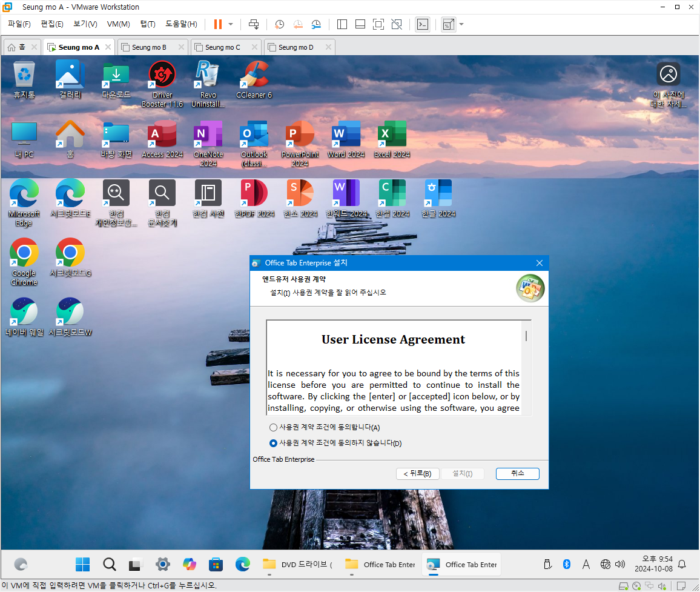Open the DVD 드라이브 taskbar item
Image resolution: width=700 pixels, height=592 pixels.
pos(298,564)
